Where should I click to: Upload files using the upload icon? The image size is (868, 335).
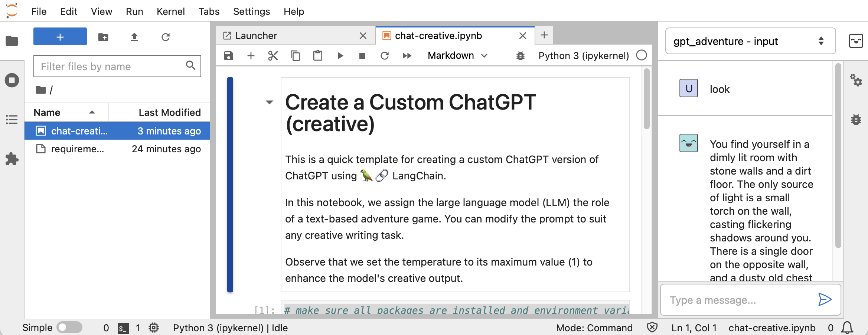[134, 37]
